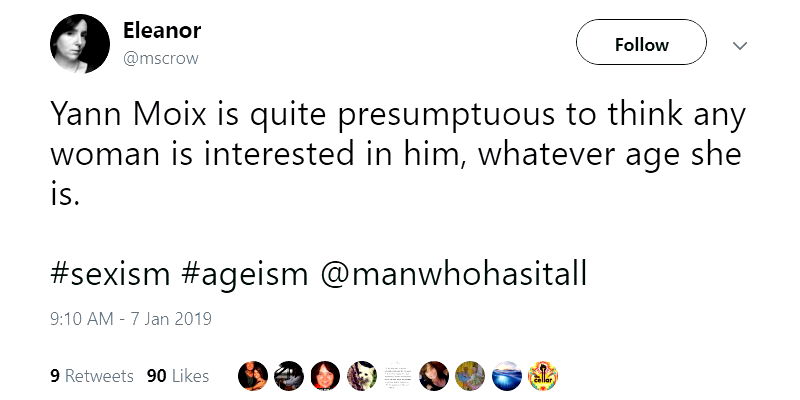Click the second, black-and-white liker avatar
Image resolution: width=800 pixels, height=400 pixels.
(289, 376)
